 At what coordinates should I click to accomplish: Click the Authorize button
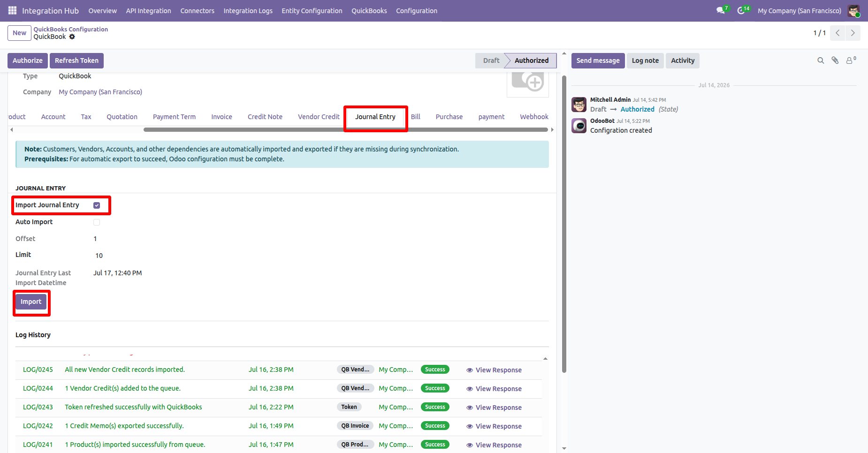pos(28,60)
